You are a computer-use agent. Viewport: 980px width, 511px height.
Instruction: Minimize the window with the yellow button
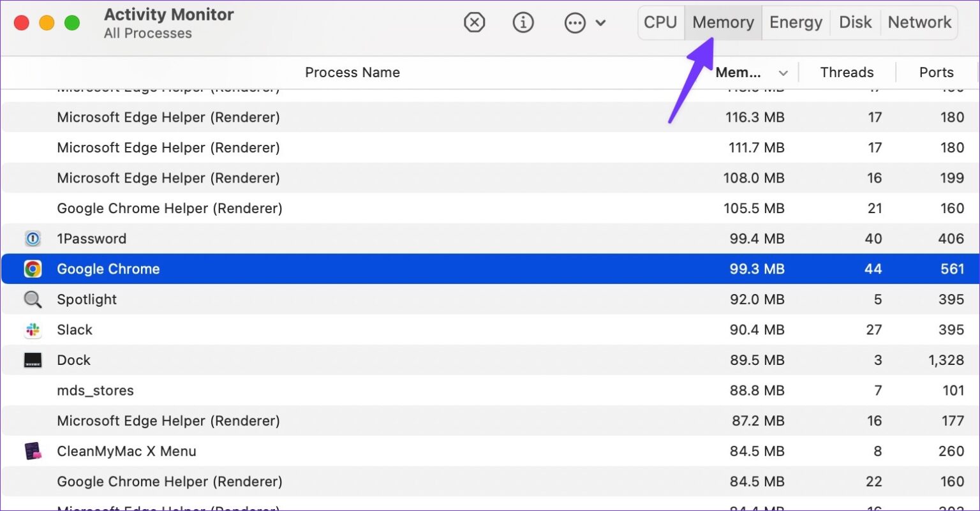[x=47, y=24]
